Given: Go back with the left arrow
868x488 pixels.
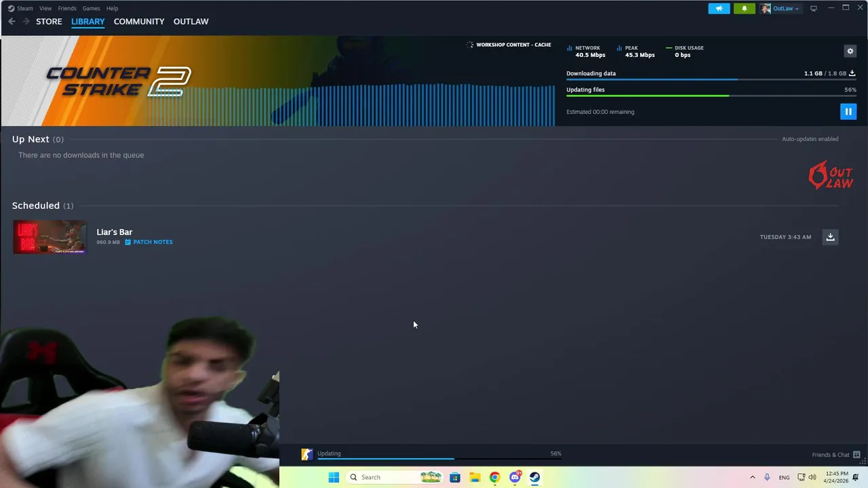Looking at the screenshot, I should tap(12, 22).
